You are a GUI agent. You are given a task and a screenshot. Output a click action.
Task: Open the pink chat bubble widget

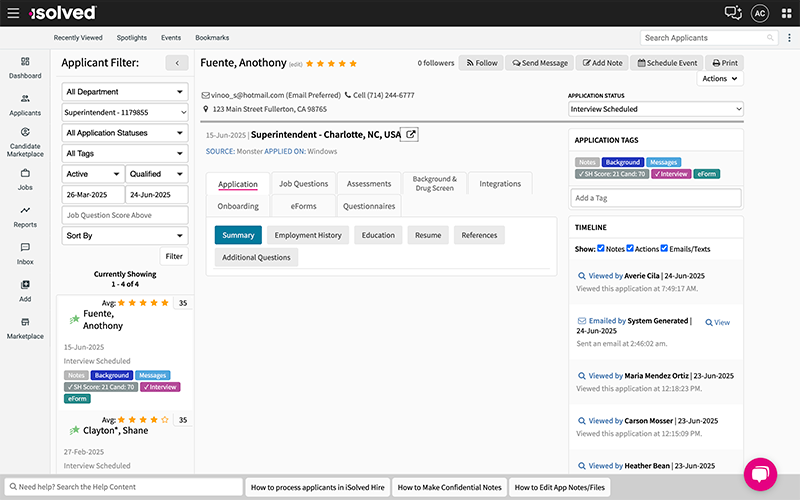tap(760, 472)
